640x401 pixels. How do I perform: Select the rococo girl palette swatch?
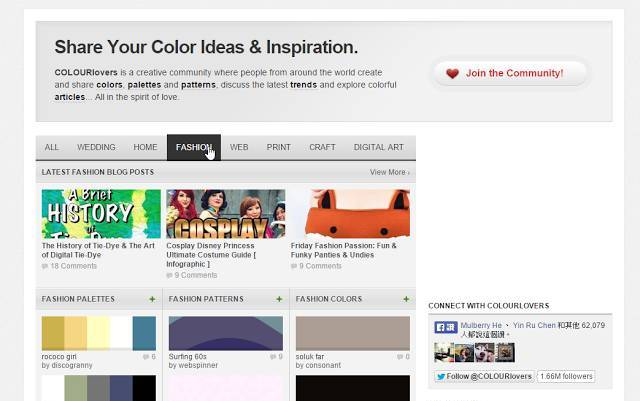tap(98, 333)
